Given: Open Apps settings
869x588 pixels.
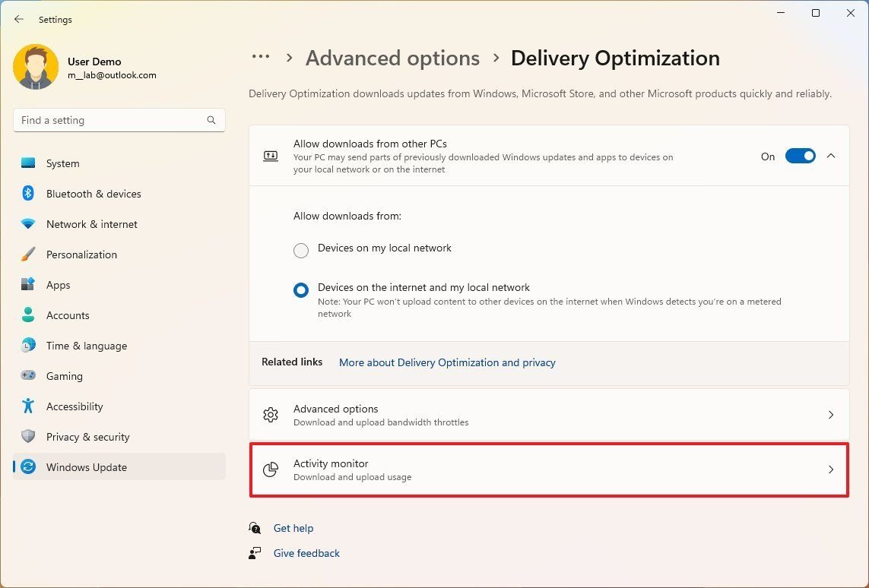Looking at the screenshot, I should tap(119, 285).
